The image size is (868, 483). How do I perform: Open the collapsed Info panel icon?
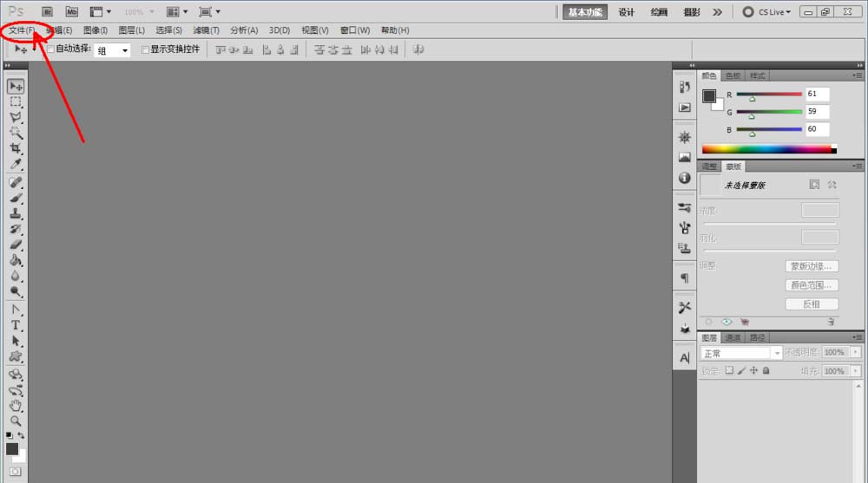coord(685,178)
